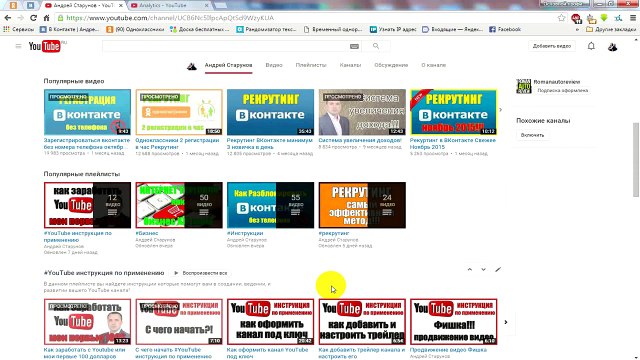
Task: Open the on-screen keyboard icon in search box
Action: (354, 47)
